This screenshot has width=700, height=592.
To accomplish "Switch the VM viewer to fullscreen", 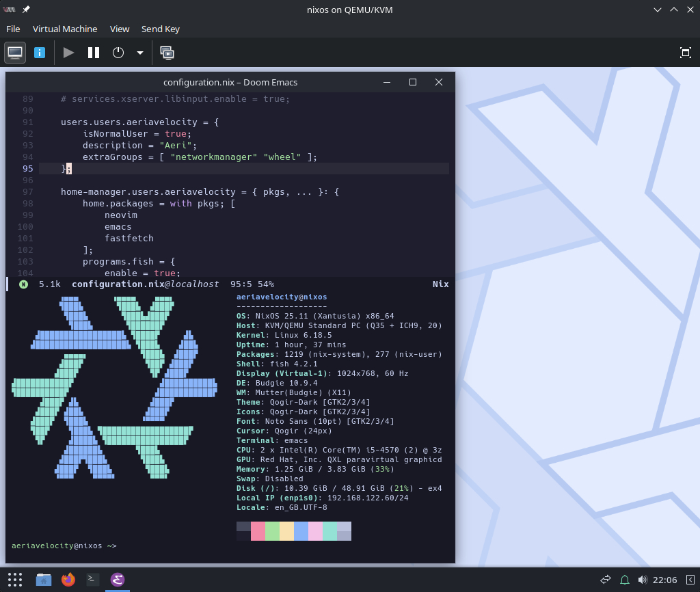I will [685, 53].
